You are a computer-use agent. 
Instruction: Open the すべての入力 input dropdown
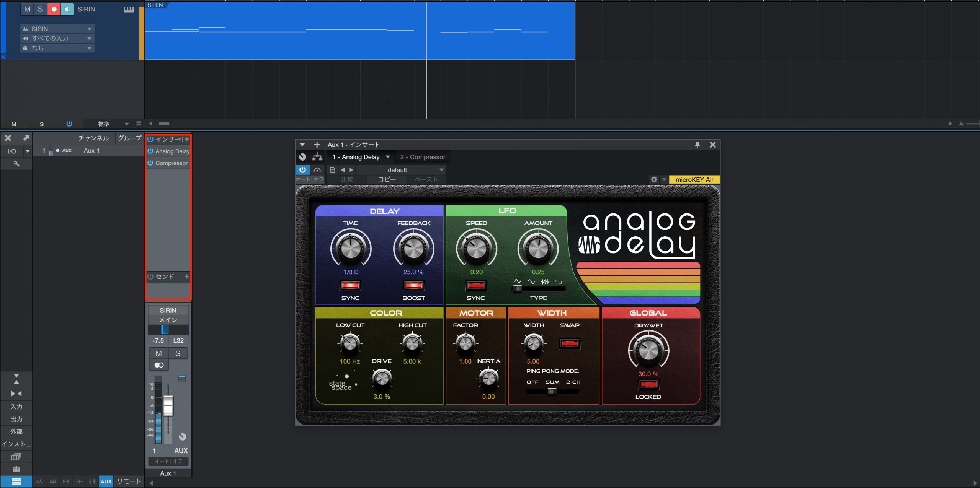[x=57, y=38]
